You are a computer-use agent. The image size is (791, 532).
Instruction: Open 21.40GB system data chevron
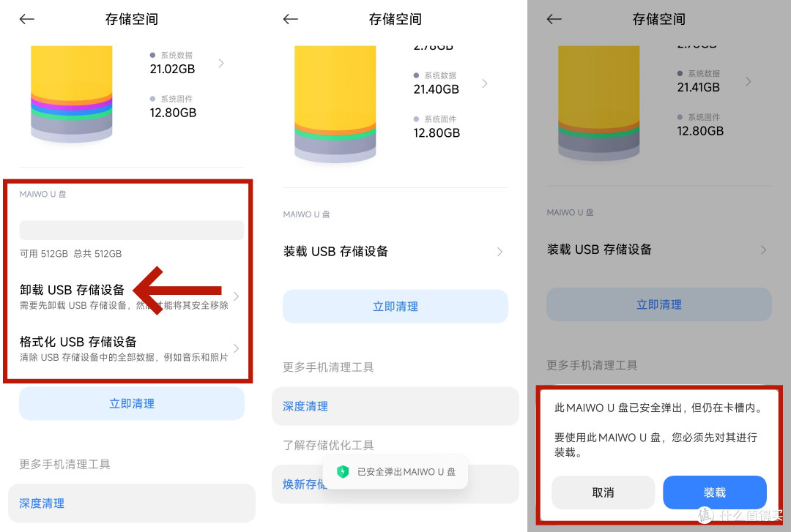click(x=485, y=83)
